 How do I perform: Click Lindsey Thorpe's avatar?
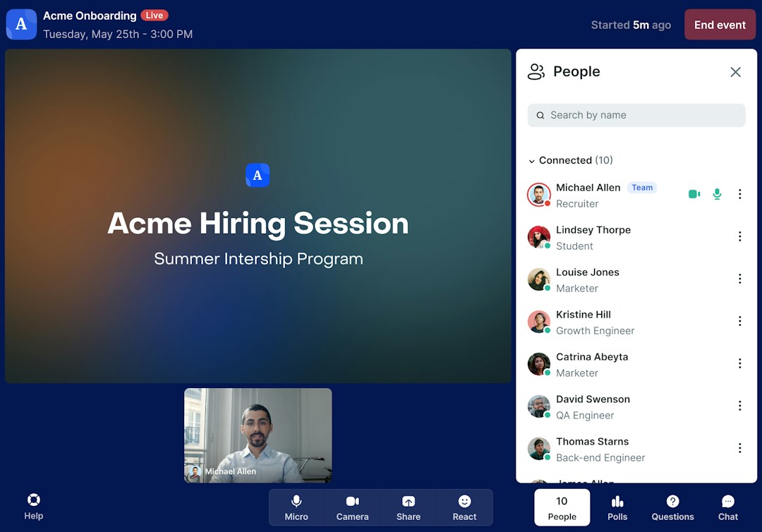[x=539, y=237]
